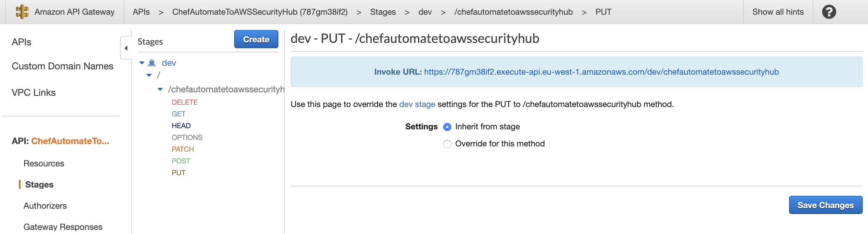Open Authorizers section
Screen dimensions: 868x234
45,206
